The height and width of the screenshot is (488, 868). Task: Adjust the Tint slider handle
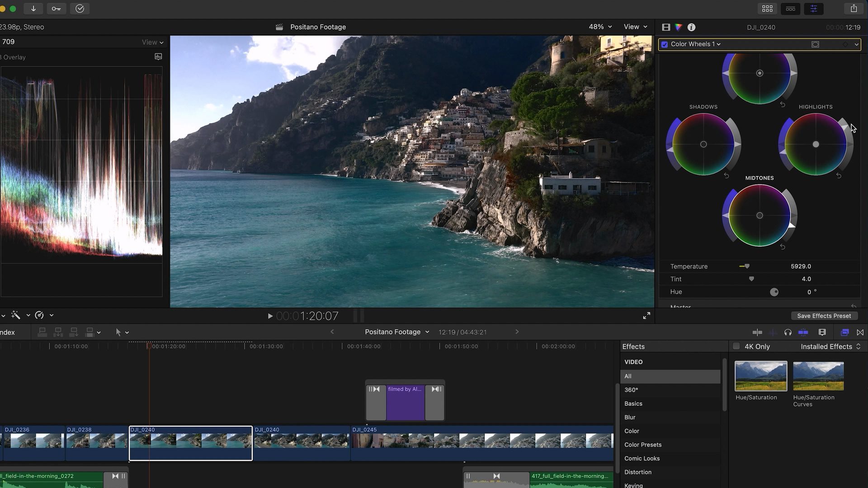click(x=751, y=279)
